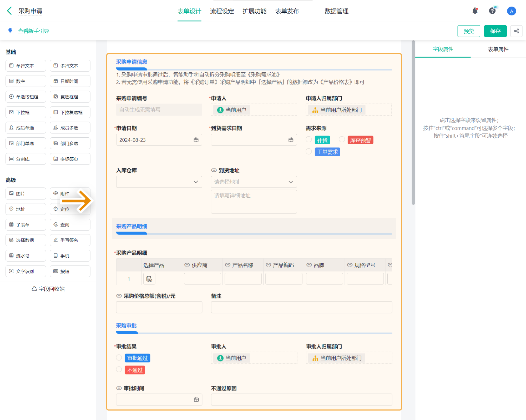The width and height of the screenshot is (526, 420).
Task: Open the 请选择地址 address dropdown
Action: click(254, 182)
